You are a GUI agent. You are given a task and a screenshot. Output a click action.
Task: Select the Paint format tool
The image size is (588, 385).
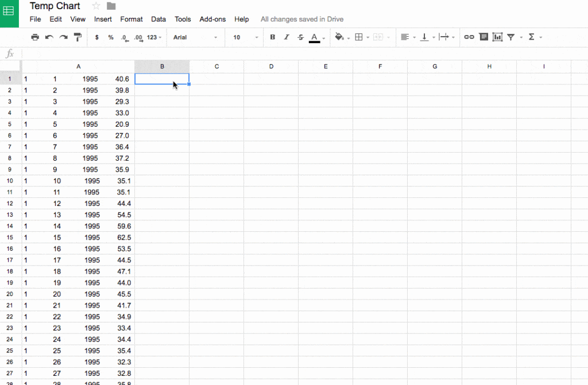[x=78, y=37]
